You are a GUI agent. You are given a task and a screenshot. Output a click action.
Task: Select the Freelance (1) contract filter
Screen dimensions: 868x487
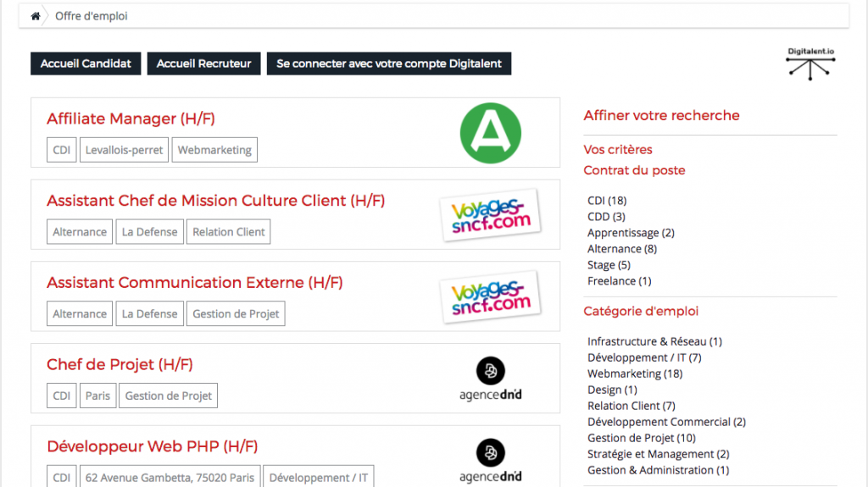pos(620,280)
